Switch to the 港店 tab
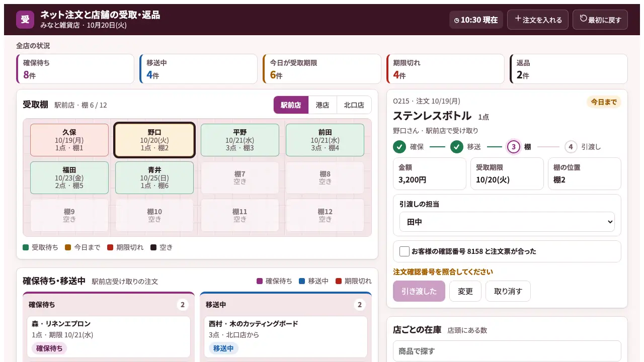Viewport: 644px width, 362px height. point(323,105)
